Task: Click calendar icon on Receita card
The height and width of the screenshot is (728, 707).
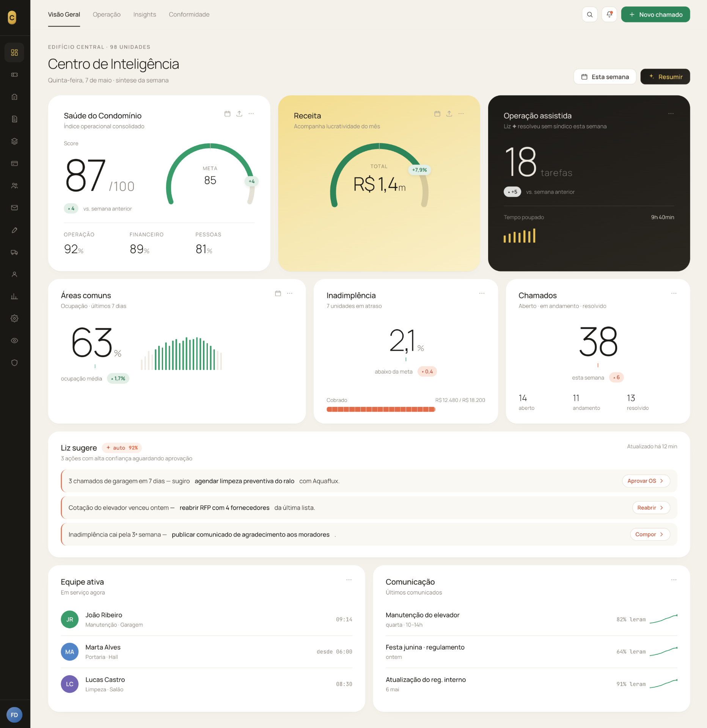Action: [437, 114]
